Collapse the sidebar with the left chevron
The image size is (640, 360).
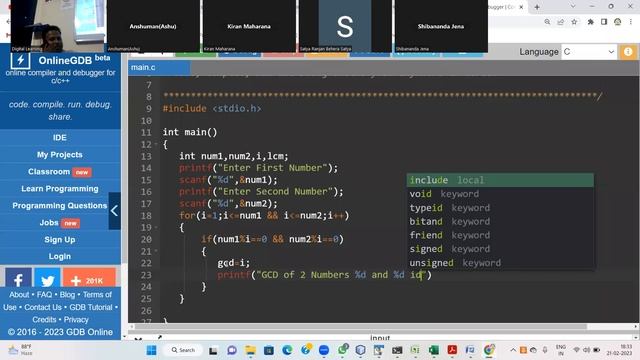115,211
